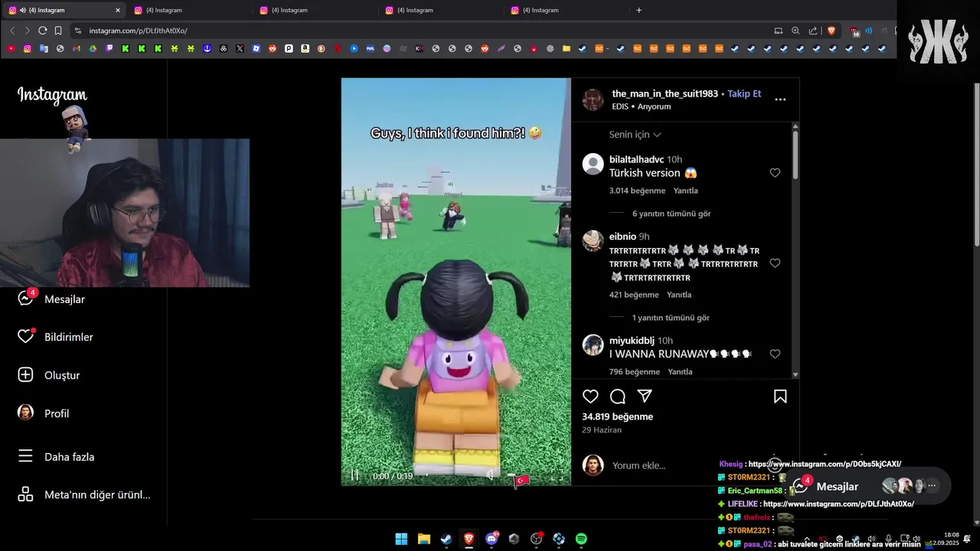Share the post with paper plane icon
The height and width of the screenshot is (551, 980).
point(645,396)
